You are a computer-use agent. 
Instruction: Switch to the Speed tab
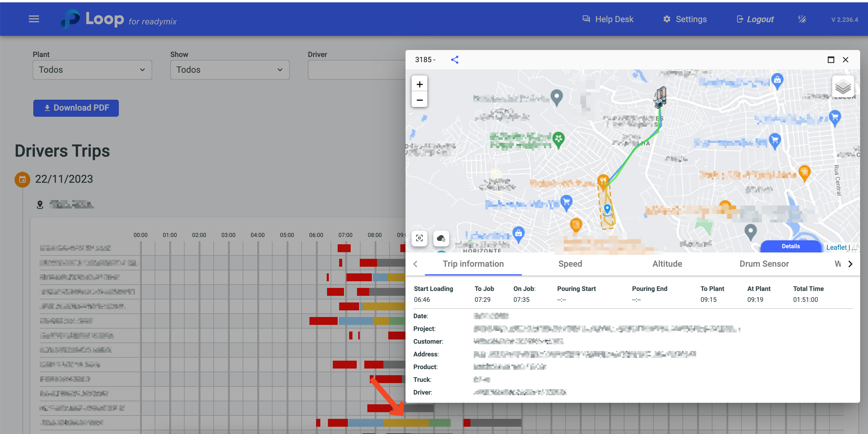click(570, 264)
